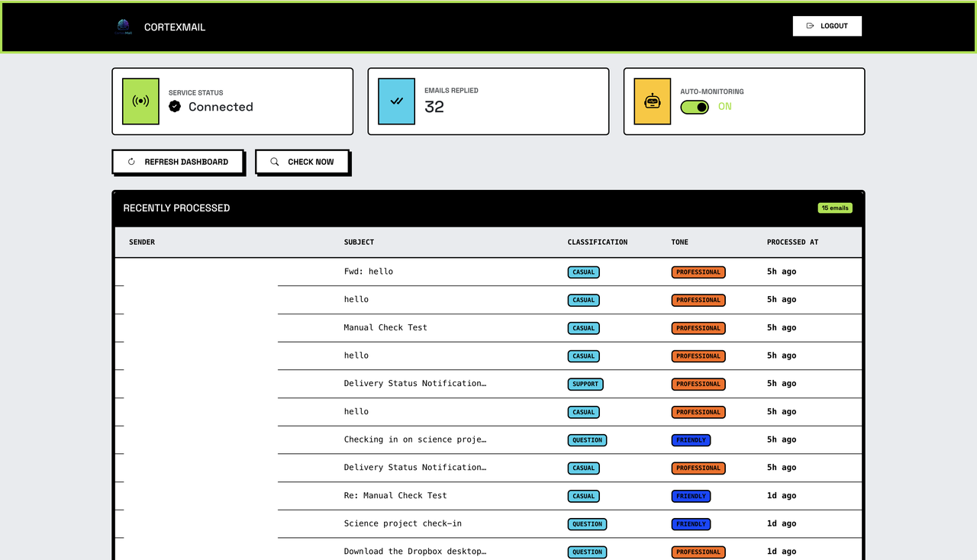Click the Connected status text
The width and height of the screenshot is (977, 560).
(221, 107)
